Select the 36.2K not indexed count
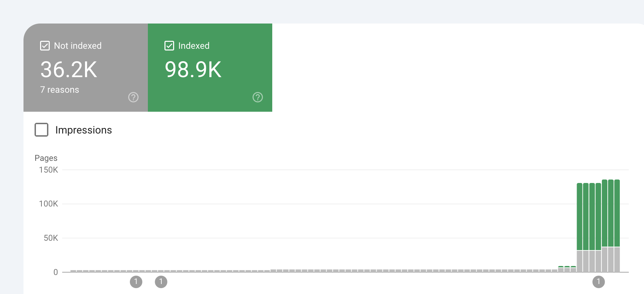The image size is (644, 294). [69, 70]
